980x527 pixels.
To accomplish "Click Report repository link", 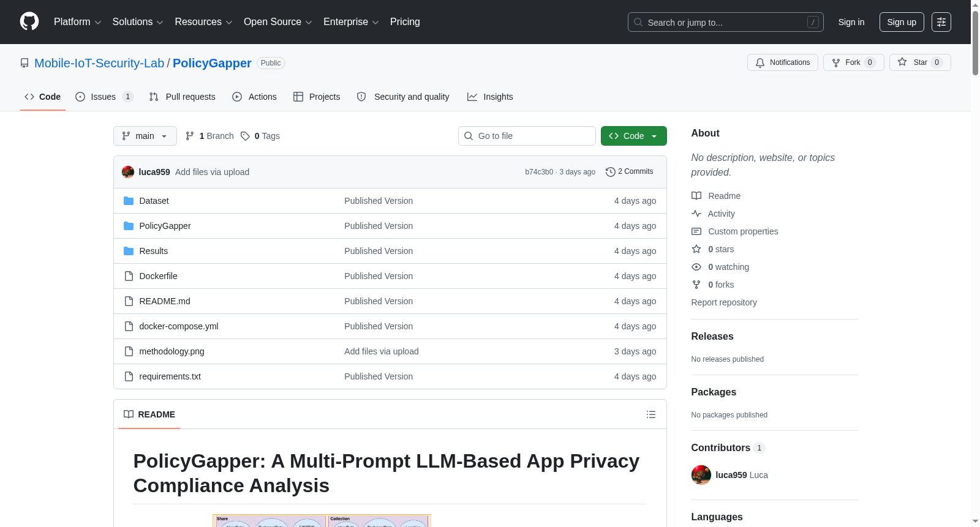I will click(724, 302).
